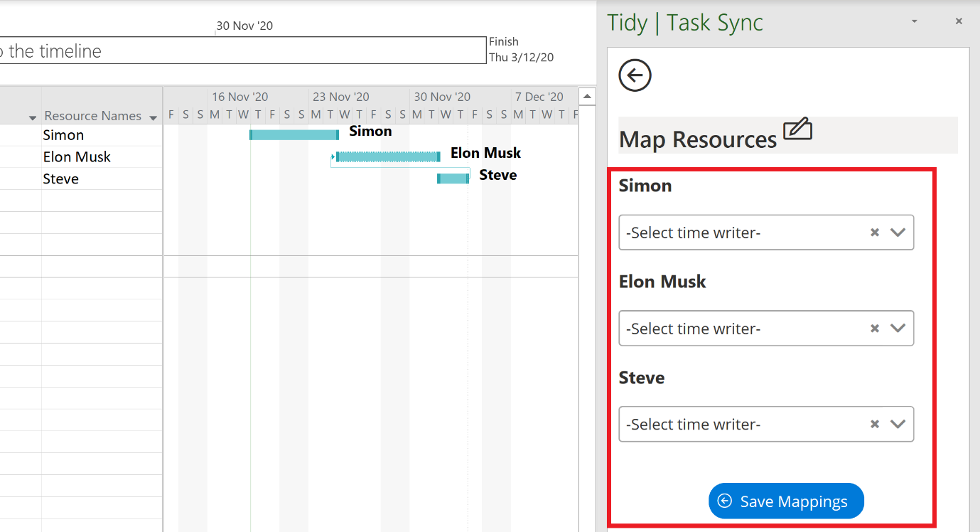Click the filter arrow on Resource Names header
This screenshot has width=980, height=532.
pos(153,115)
